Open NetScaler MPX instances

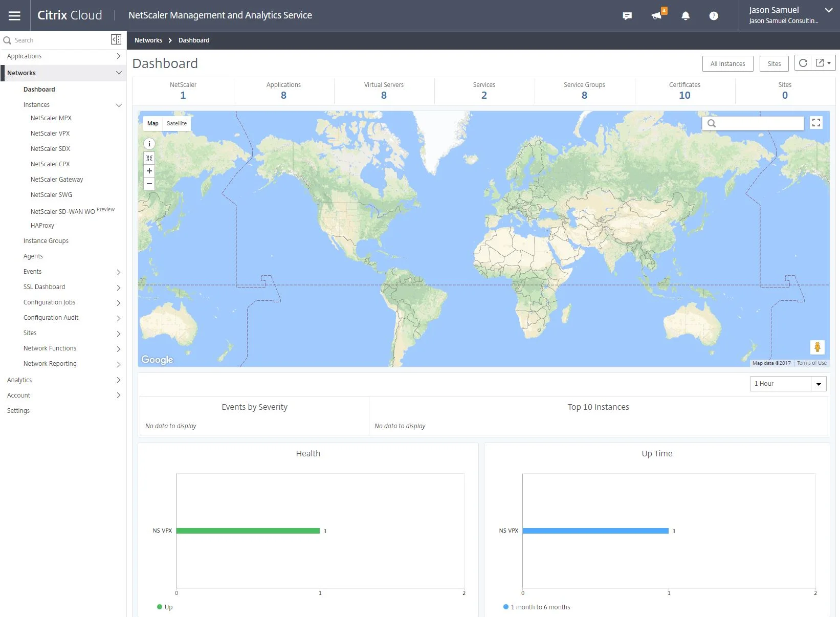[x=51, y=118]
